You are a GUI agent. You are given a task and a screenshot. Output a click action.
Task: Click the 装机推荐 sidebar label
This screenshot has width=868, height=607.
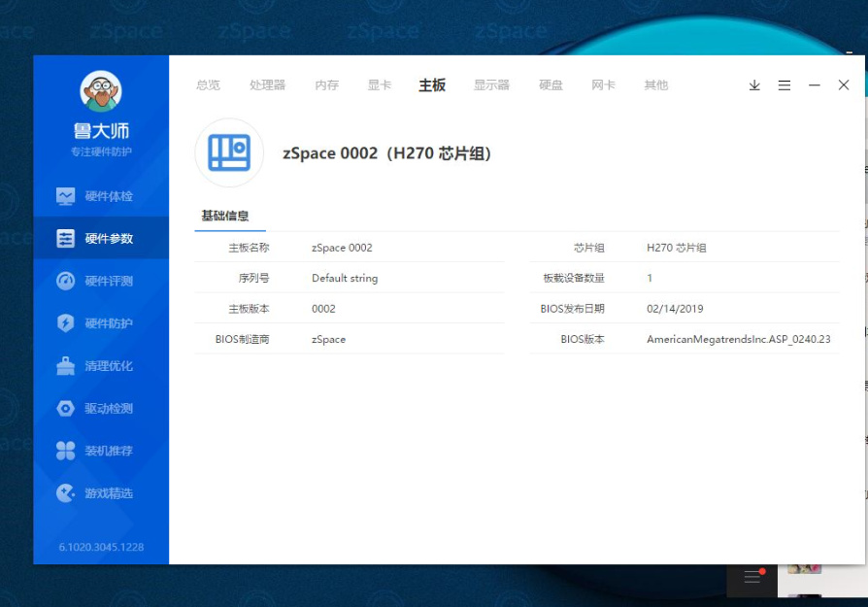click(109, 451)
